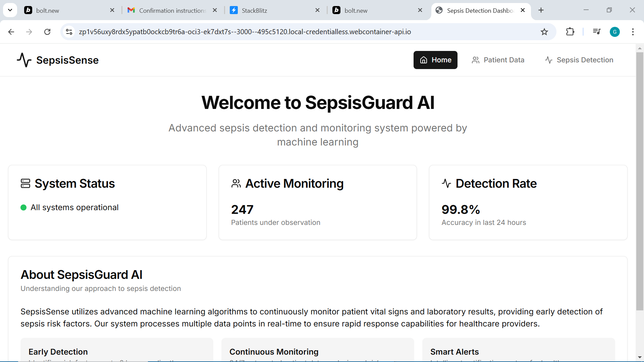Image resolution: width=644 pixels, height=362 pixels.
Task: Click the System Status server icon
Action: click(25, 183)
